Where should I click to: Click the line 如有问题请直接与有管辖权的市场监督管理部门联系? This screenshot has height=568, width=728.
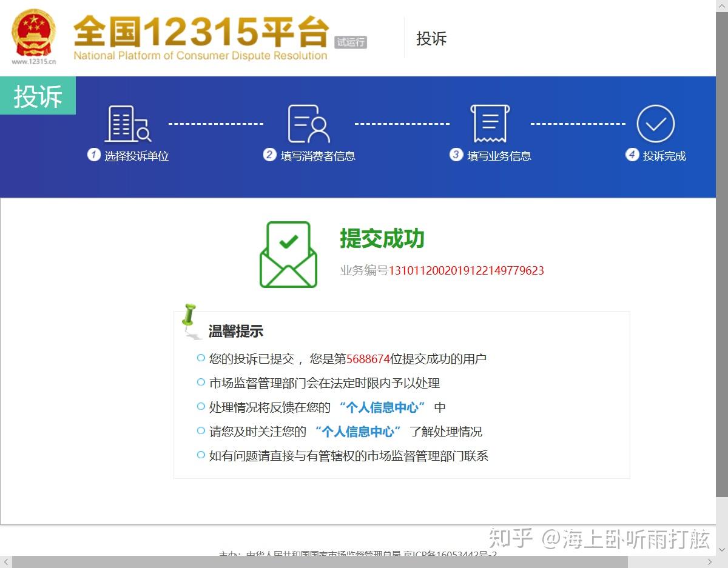pyautogui.click(x=349, y=456)
